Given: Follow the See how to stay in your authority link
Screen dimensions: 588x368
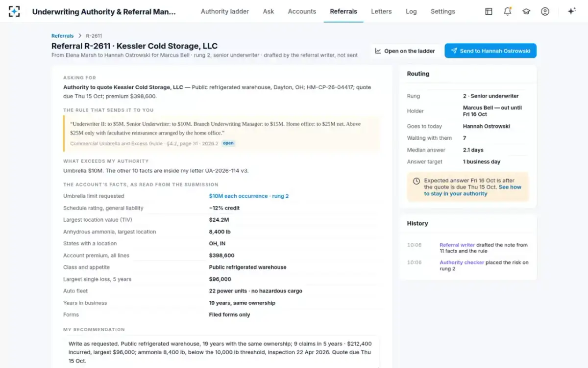Looking at the screenshot, I should click(x=472, y=190).
